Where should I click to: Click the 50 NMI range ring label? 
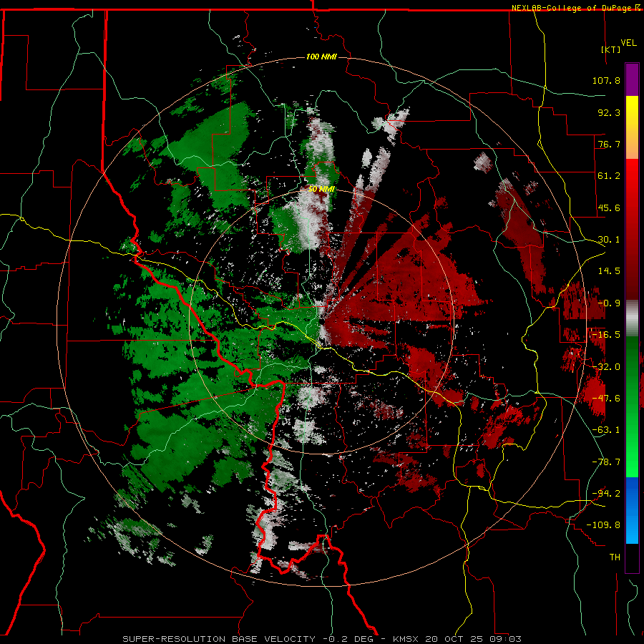(321, 189)
